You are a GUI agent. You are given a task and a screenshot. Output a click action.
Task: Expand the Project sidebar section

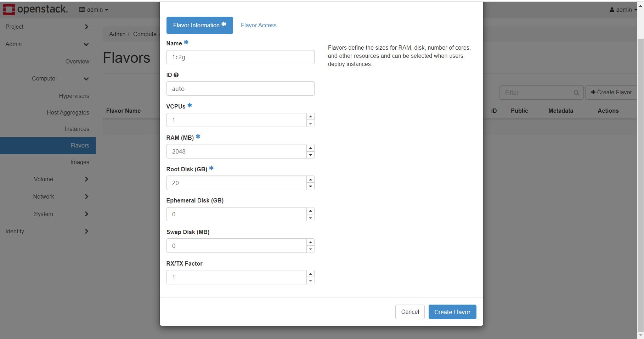pos(47,27)
